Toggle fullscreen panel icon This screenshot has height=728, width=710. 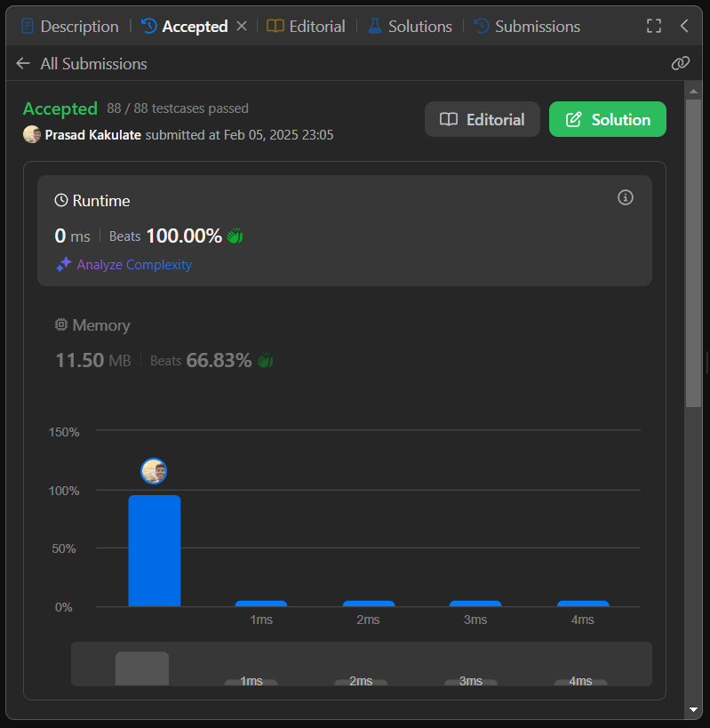[x=654, y=26]
